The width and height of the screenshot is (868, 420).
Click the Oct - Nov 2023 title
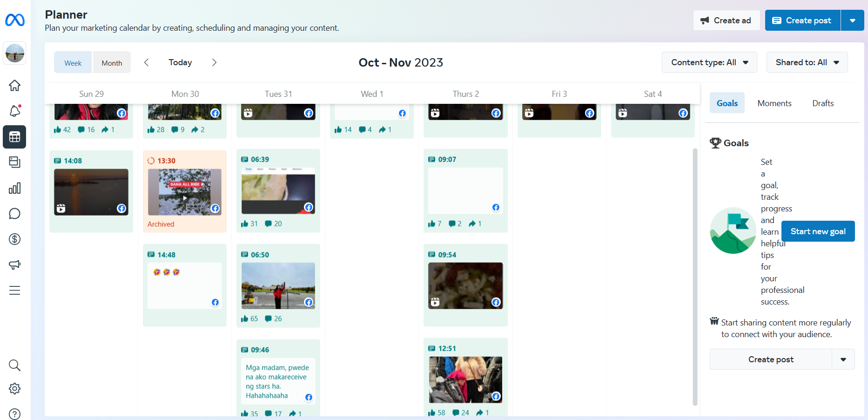coord(401,62)
